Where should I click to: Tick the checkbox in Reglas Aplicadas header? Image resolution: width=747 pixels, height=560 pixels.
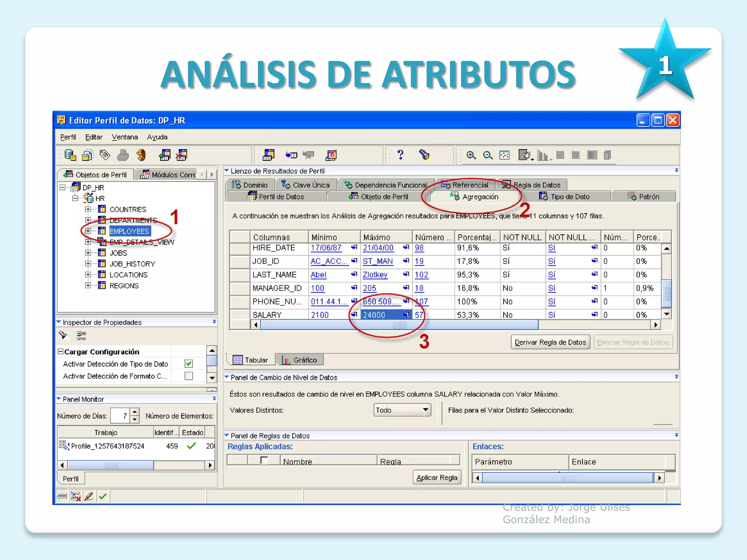pyautogui.click(x=264, y=460)
